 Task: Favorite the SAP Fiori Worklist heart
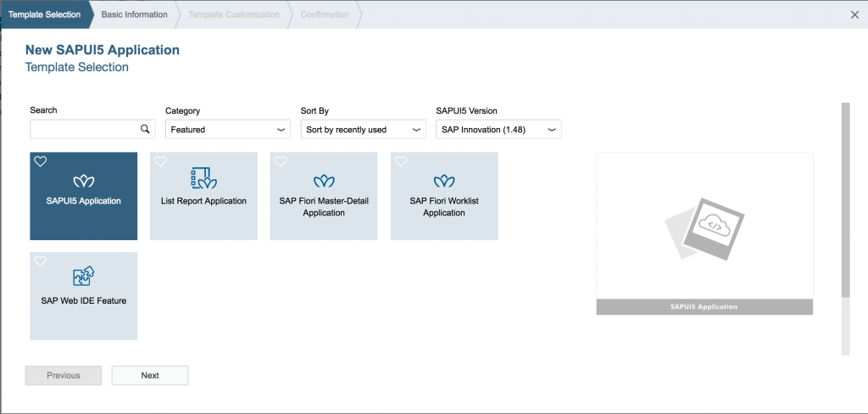tap(401, 162)
